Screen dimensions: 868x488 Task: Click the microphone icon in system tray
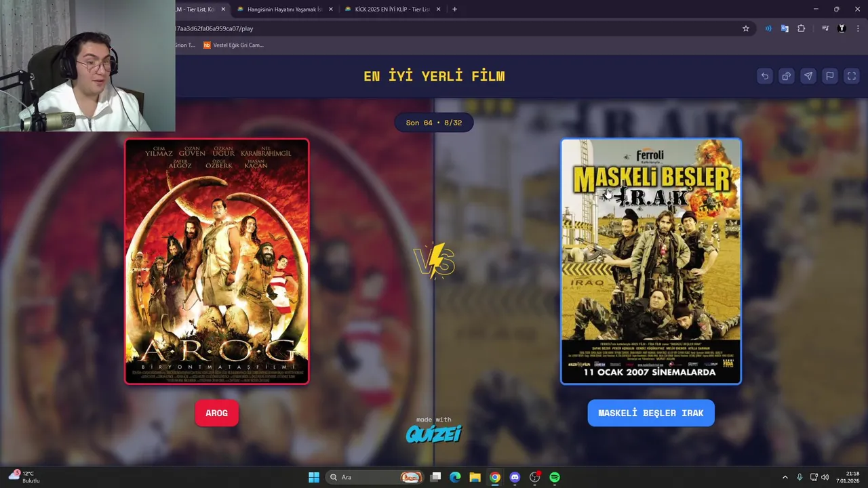(x=800, y=477)
